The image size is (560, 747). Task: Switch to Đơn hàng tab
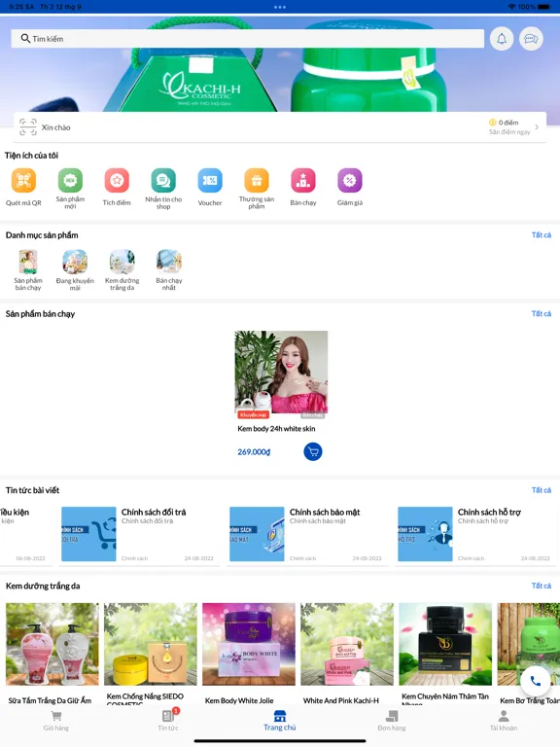coord(392,721)
